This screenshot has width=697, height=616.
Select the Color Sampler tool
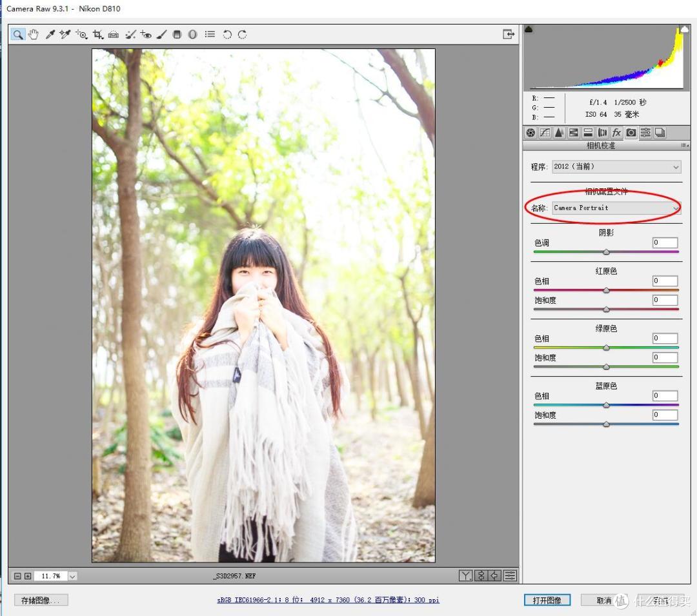[65, 35]
